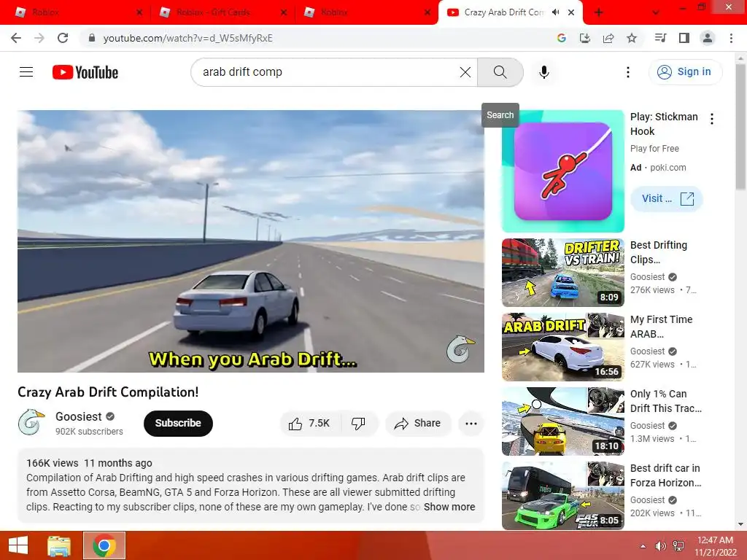This screenshot has width=747, height=560.
Task: Open Only 1% Can Drift thumbnail
Action: click(x=562, y=421)
